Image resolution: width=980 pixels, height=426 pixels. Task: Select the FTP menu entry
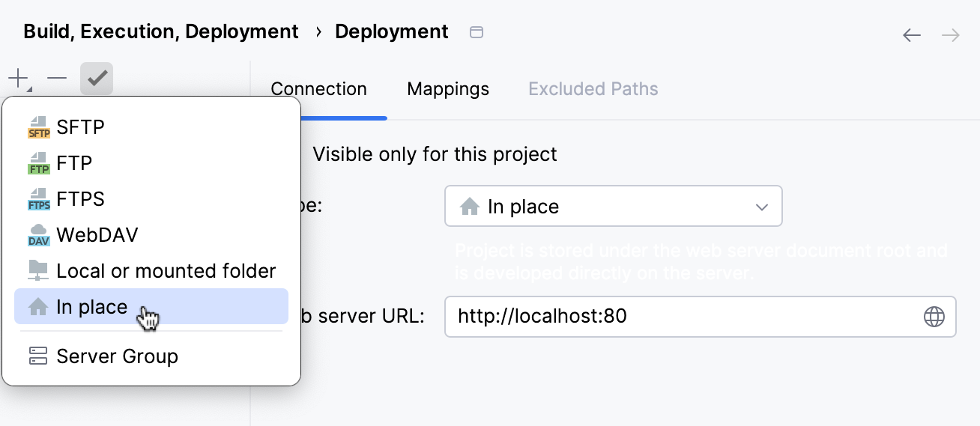74,163
